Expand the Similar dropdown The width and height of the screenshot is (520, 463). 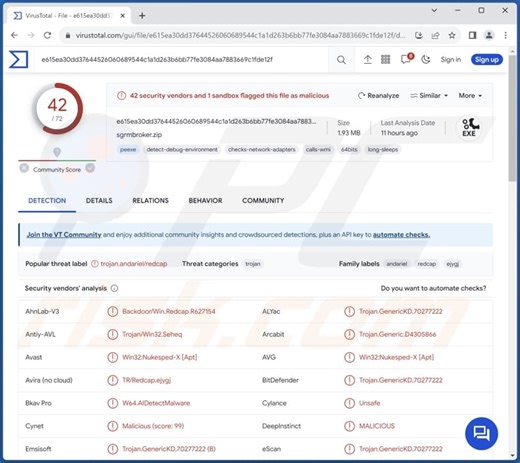pyautogui.click(x=429, y=96)
